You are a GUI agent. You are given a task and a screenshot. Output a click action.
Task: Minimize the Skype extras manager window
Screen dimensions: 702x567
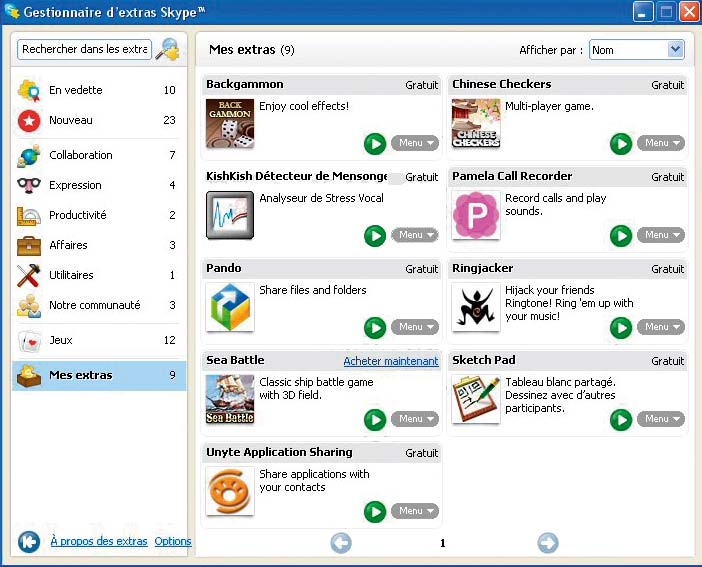click(x=643, y=12)
